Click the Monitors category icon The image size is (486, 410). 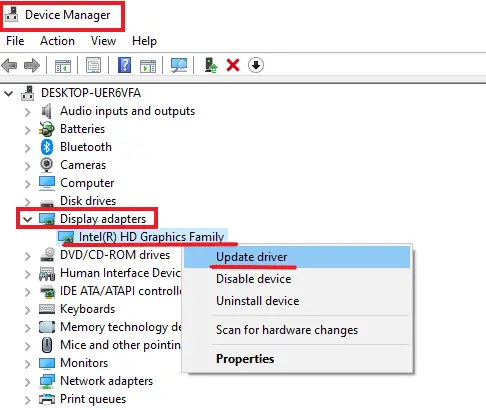click(x=47, y=363)
